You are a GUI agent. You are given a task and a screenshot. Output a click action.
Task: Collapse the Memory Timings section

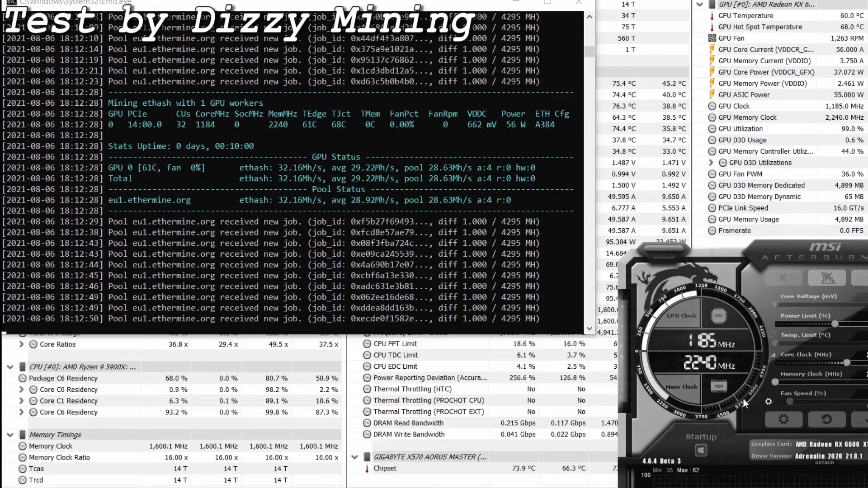[x=10, y=435]
